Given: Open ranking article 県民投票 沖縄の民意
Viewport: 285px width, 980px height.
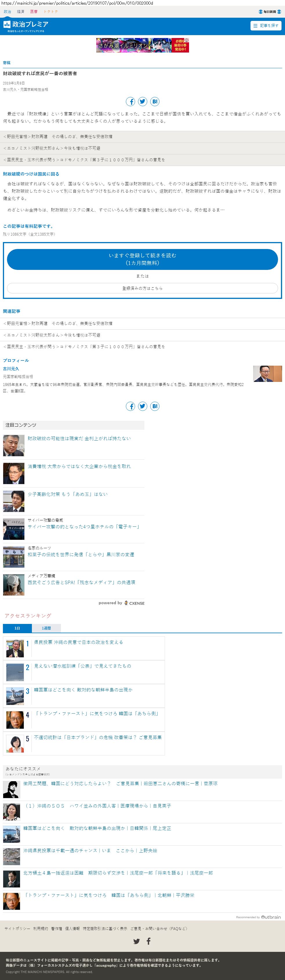Looking at the screenshot, I should click(x=79, y=642).
